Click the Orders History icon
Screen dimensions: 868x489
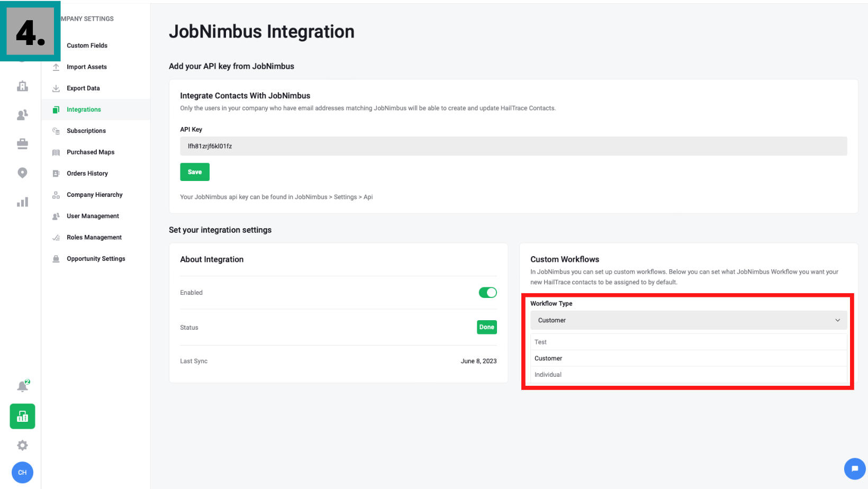coord(56,174)
